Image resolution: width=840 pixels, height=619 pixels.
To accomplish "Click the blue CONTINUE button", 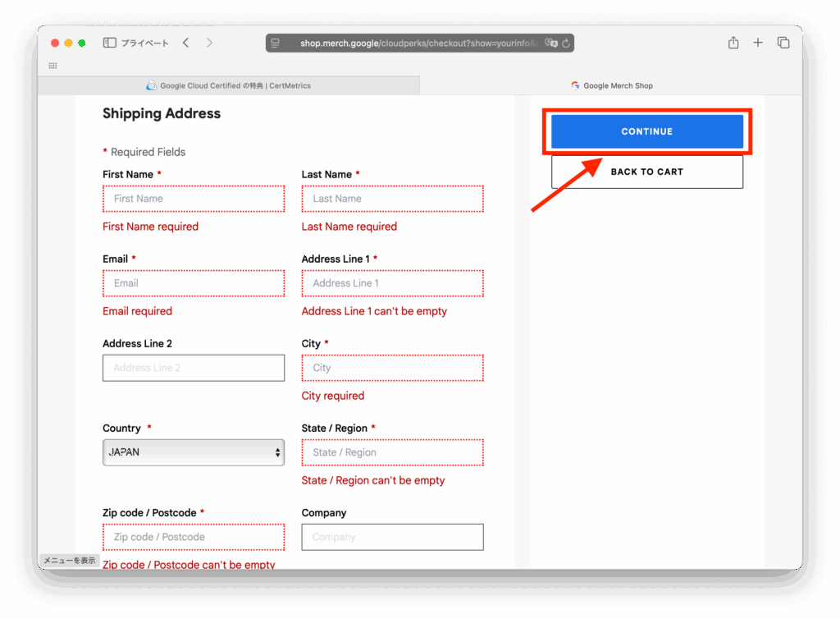I will 646,131.
